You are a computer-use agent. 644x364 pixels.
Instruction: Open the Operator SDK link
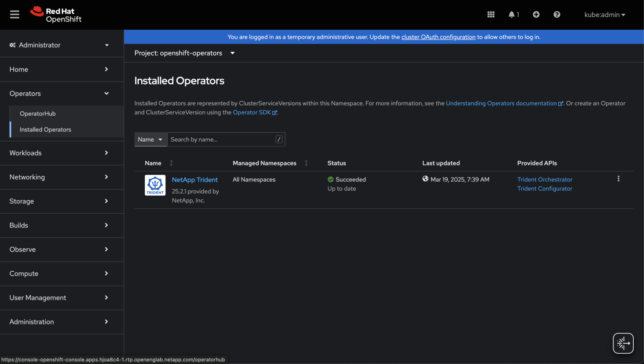255,112
